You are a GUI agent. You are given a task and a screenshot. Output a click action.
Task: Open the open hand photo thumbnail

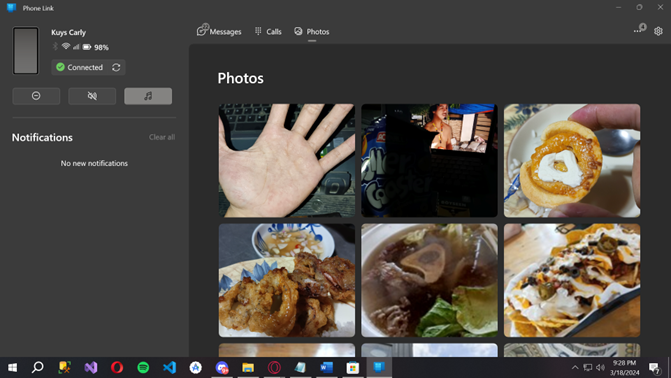point(287,160)
